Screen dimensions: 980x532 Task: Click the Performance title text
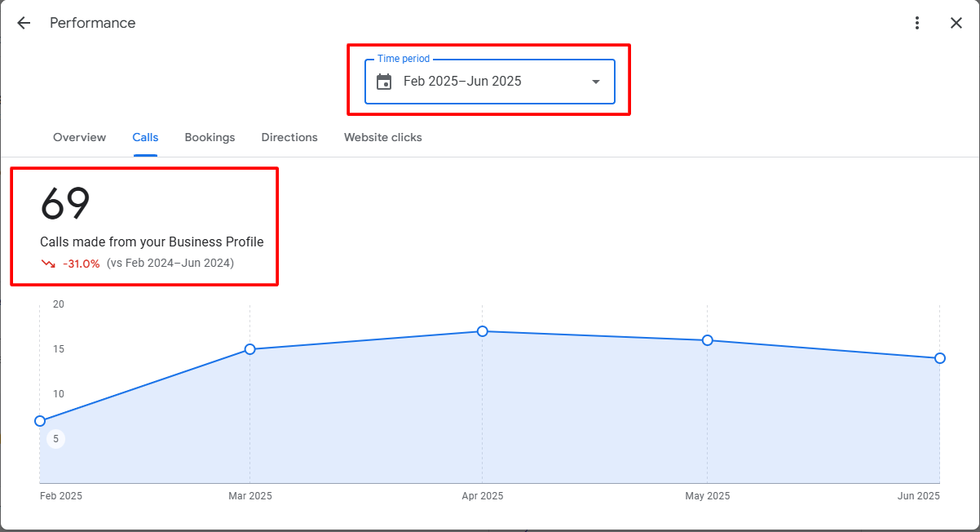click(92, 23)
